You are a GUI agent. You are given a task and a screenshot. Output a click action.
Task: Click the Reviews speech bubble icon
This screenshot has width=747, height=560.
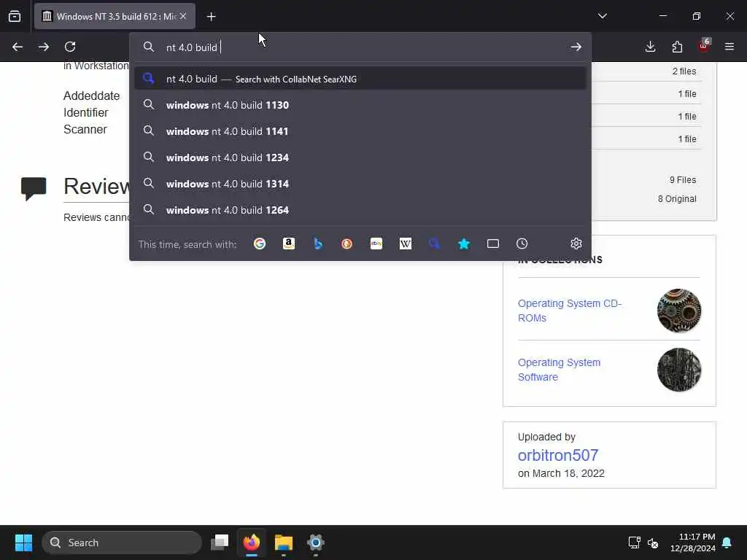tap(34, 188)
